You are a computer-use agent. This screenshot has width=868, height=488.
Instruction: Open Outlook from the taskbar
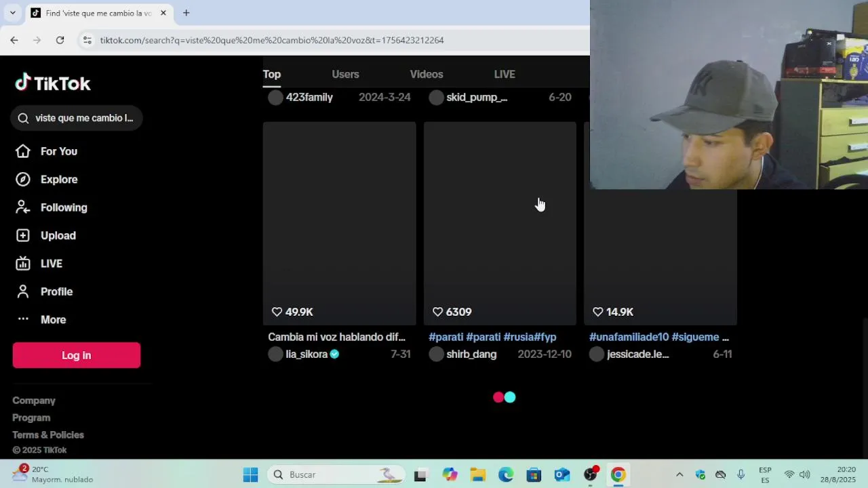562,474
